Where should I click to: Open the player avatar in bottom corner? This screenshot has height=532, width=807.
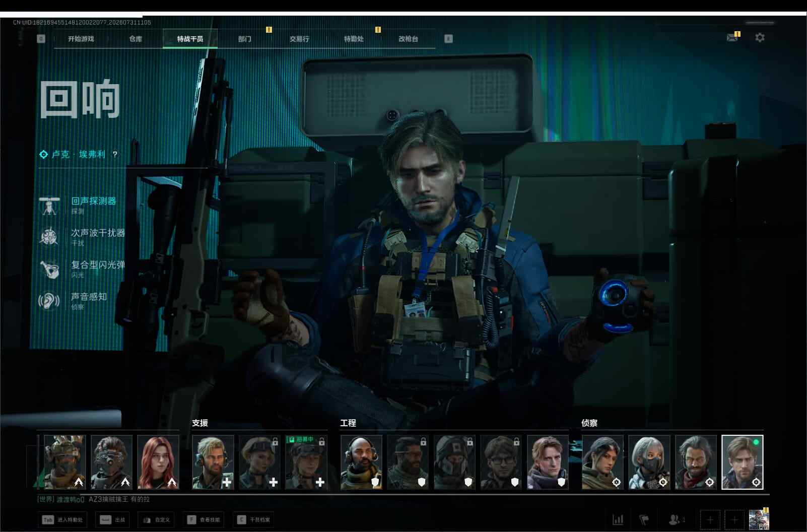759,519
